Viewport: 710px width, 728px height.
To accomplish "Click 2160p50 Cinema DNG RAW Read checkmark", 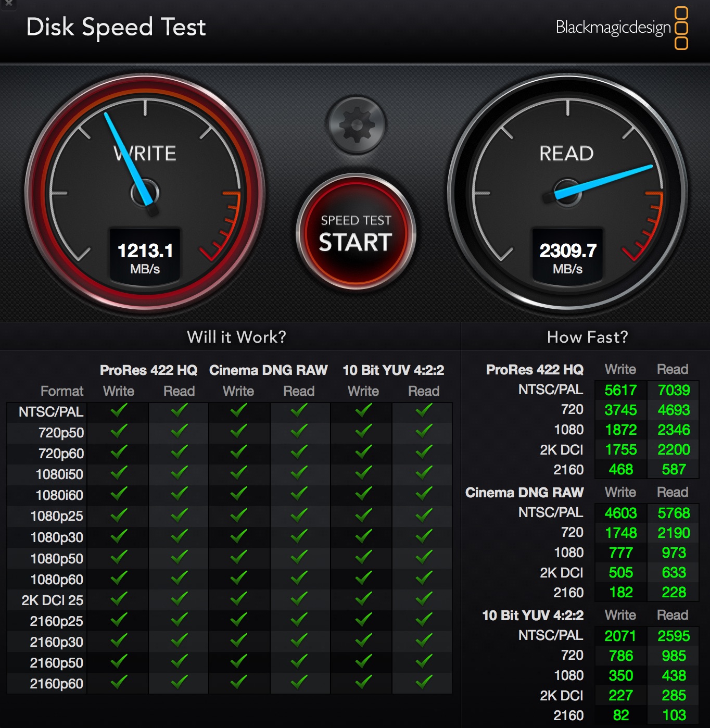I will [299, 661].
